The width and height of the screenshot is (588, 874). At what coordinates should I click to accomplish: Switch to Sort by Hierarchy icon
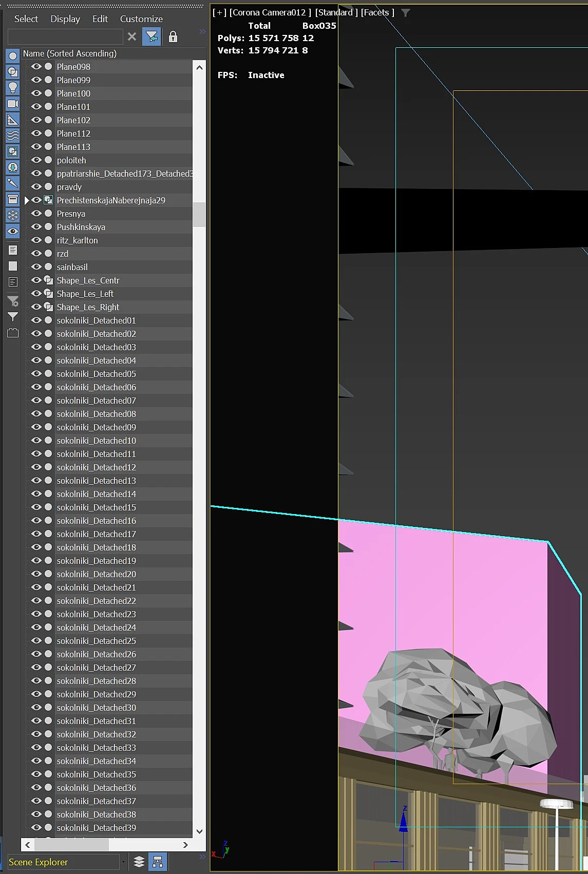[158, 862]
